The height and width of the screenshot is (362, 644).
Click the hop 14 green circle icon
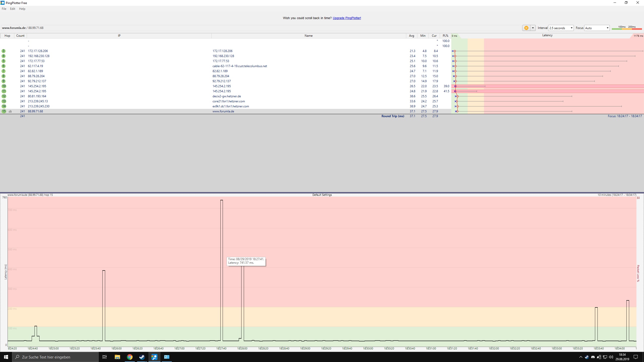[x=4, y=106]
